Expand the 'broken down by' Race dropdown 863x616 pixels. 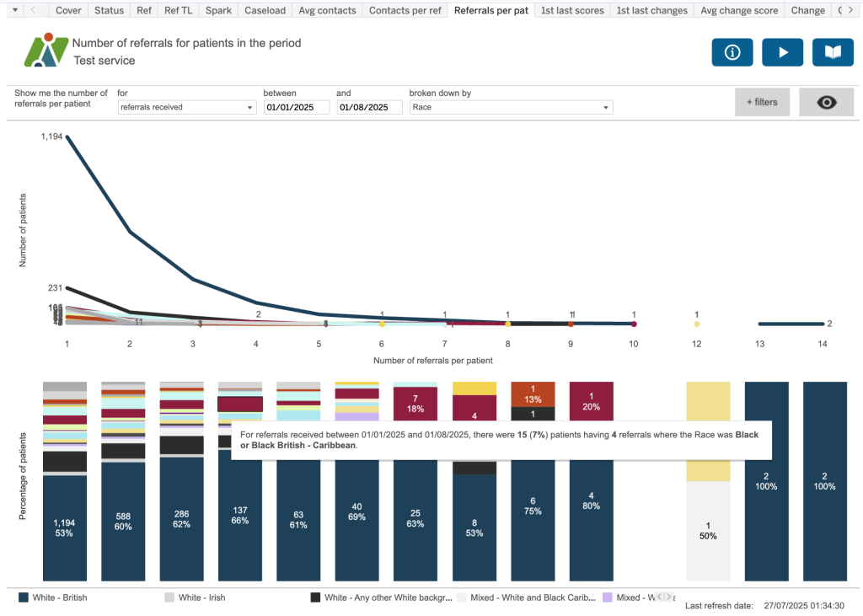pos(511,108)
